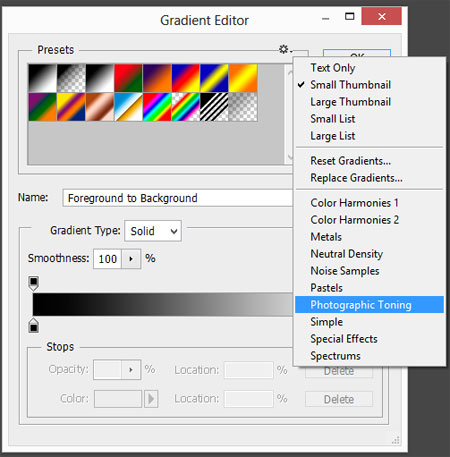Viewport: 450px width, 457px height.
Task: Close the Gradient Editor dialog
Action: 382,16
